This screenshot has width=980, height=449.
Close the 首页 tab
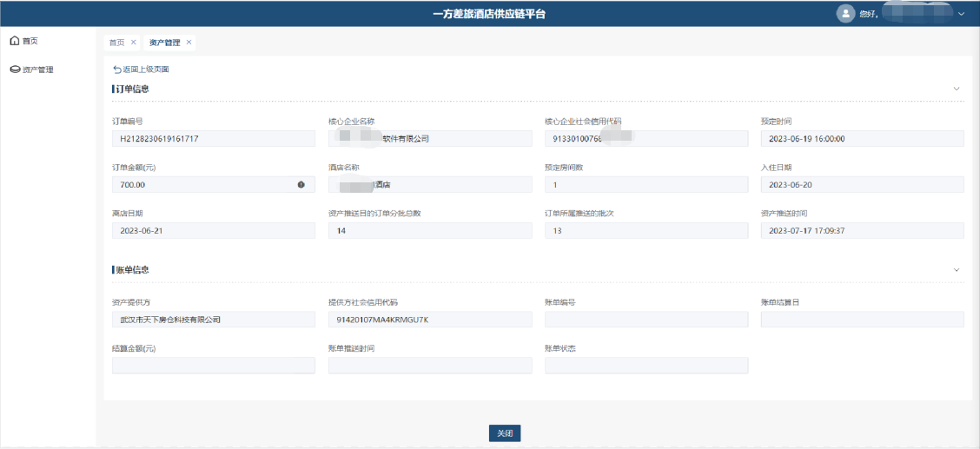(133, 43)
